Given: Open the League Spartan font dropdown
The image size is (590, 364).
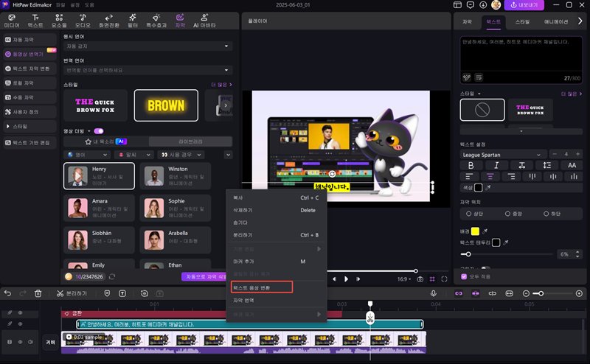Looking at the screenshot, I should (502, 155).
